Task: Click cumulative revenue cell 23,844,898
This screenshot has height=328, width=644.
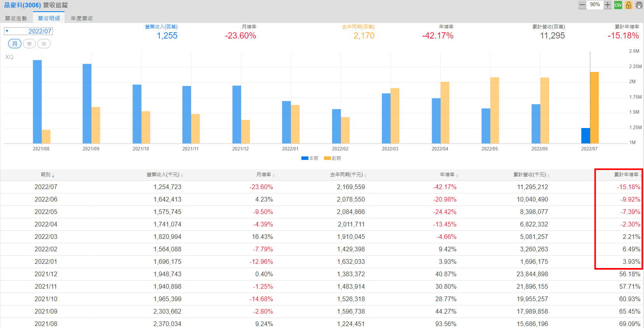Action: [532, 274]
